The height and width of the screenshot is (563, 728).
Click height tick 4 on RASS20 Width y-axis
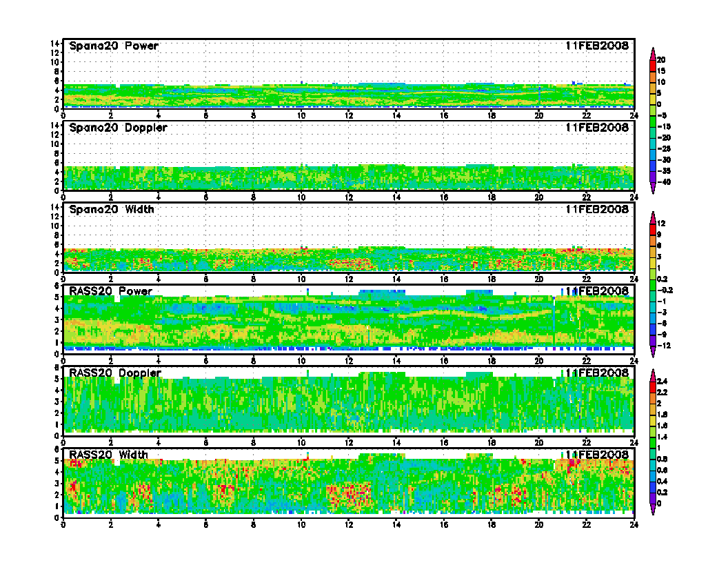point(57,472)
